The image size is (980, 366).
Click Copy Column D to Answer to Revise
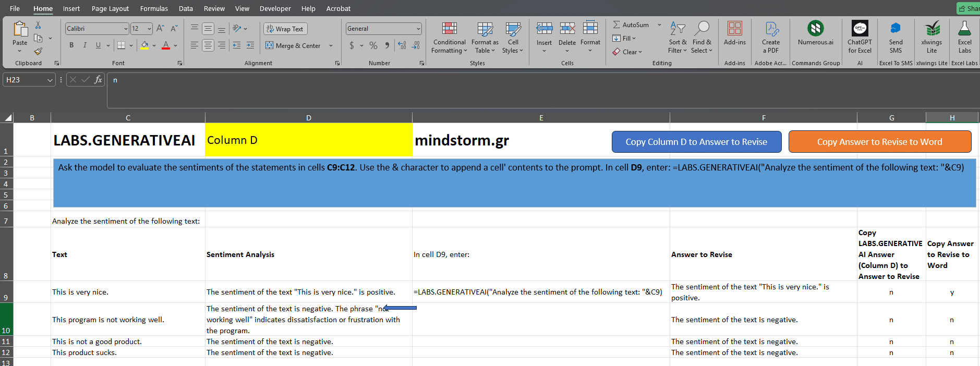696,142
